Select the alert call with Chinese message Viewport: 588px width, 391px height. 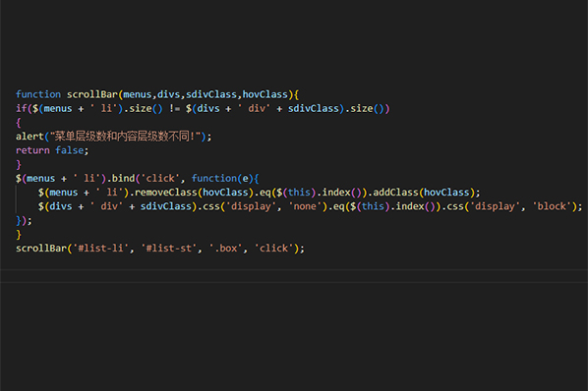pyautogui.click(x=114, y=137)
